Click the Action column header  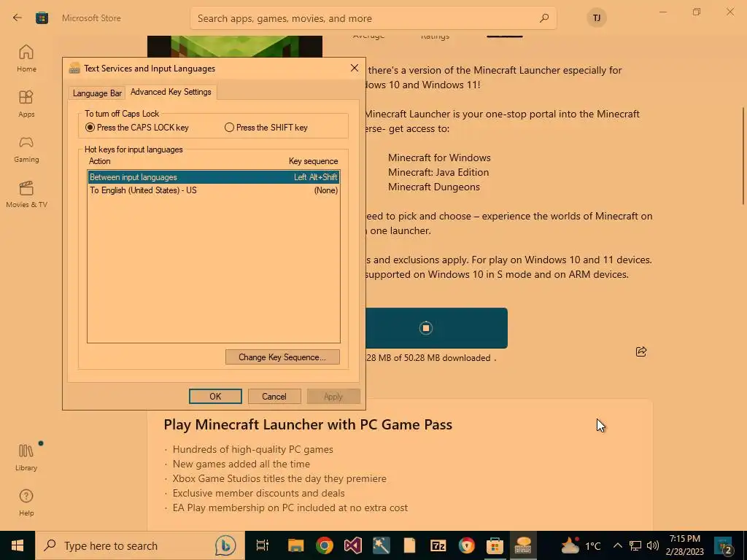pos(99,161)
